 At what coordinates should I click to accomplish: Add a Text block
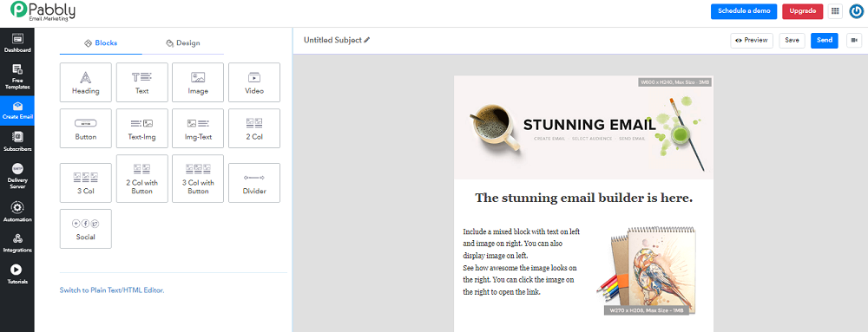(x=142, y=82)
